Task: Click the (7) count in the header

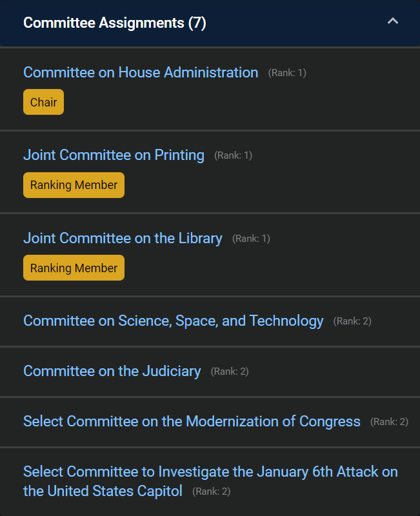Action: (197, 23)
